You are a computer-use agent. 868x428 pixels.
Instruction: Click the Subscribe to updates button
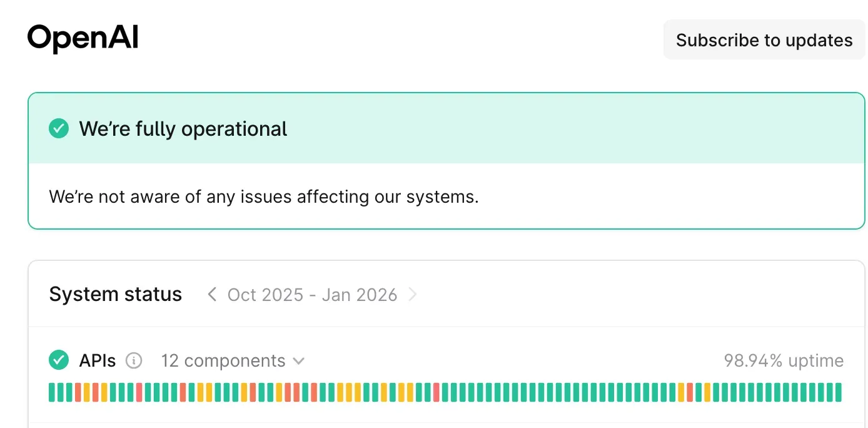coord(764,39)
